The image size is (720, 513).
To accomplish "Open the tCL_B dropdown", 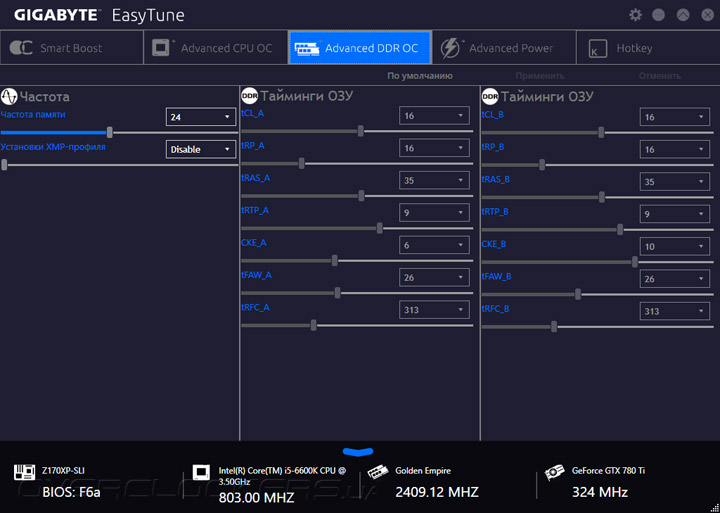I will coord(675,117).
